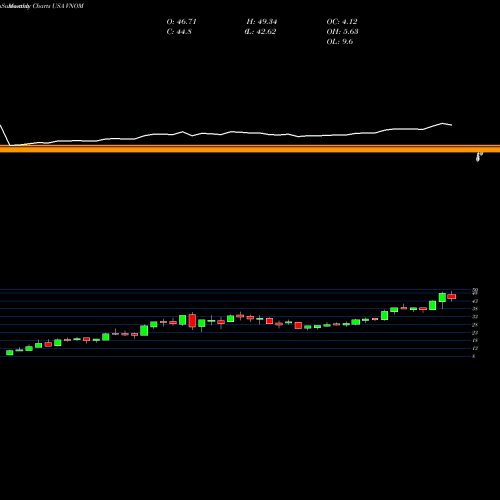Click the "OH: 5.63" statistic
Image resolution: width=500 pixels, height=500 pixels.
(x=342, y=32)
